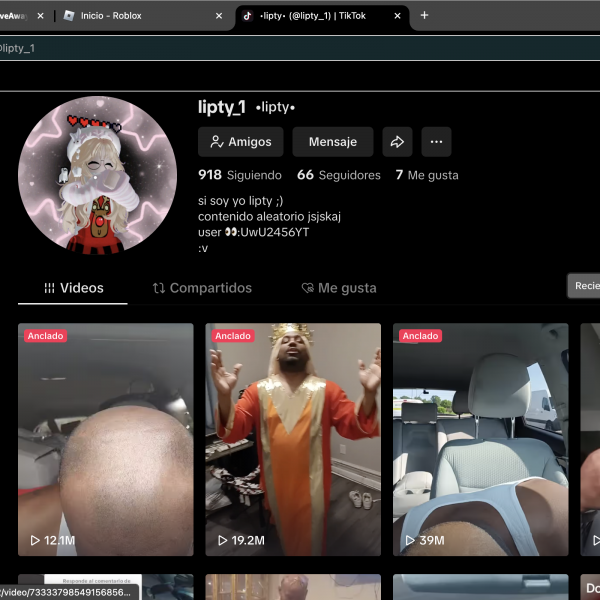Screen dimensions: 600x600
Task: Click the browser address bar
Action: (x=300, y=47)
